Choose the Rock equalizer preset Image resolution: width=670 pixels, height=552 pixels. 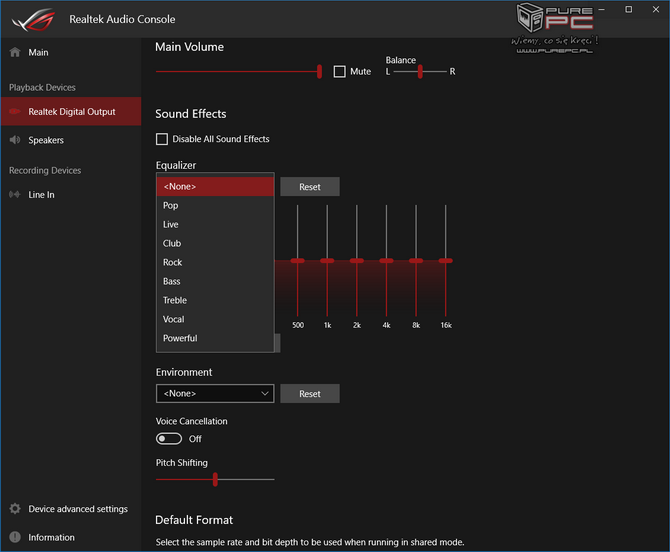click(x=215, y=262)
